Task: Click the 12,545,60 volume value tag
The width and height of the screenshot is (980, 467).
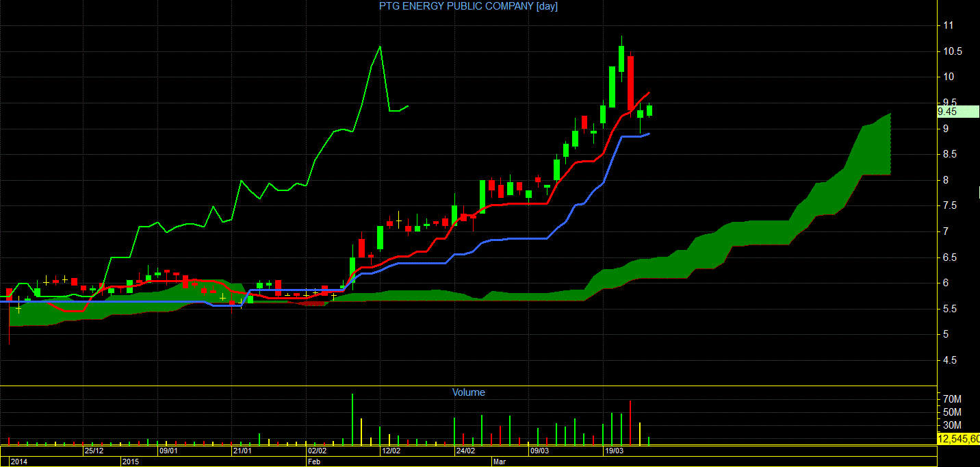Action: [958, 439]
